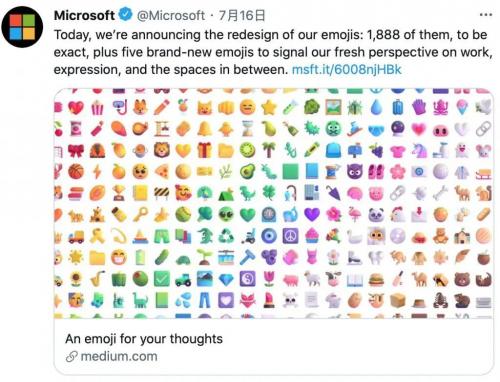Open the tweet's three-dots more menu
Viewport: 500px width, 382px height.
click(486, 15)
